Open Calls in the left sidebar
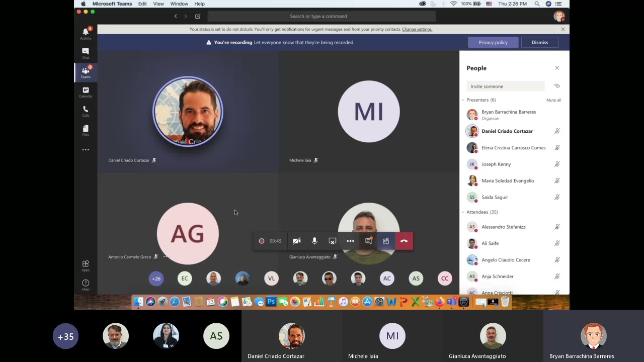Screen dimensions: 644x362 pyautogui.click(x=86, y=111)
